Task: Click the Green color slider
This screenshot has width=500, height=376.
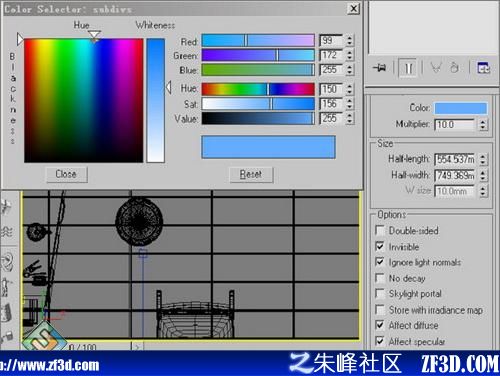Action: point(258,55)
